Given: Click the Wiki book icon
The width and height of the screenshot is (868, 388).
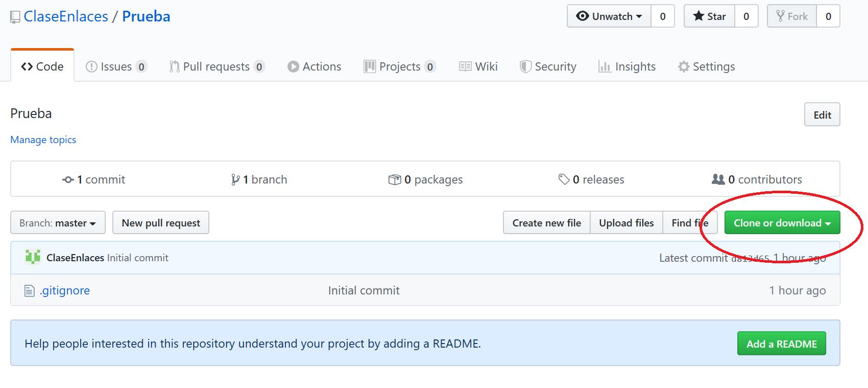Looking at the screenshot, I should 465,66.
